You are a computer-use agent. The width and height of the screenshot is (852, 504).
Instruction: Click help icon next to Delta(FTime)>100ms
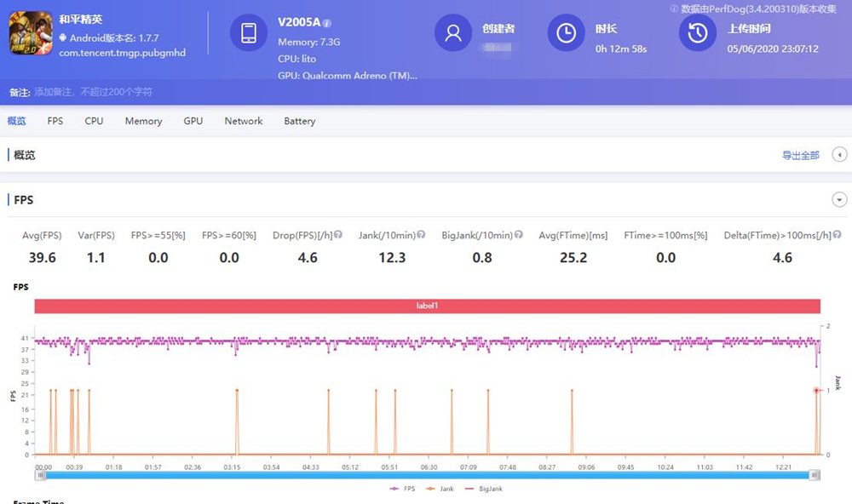[838, 235]
